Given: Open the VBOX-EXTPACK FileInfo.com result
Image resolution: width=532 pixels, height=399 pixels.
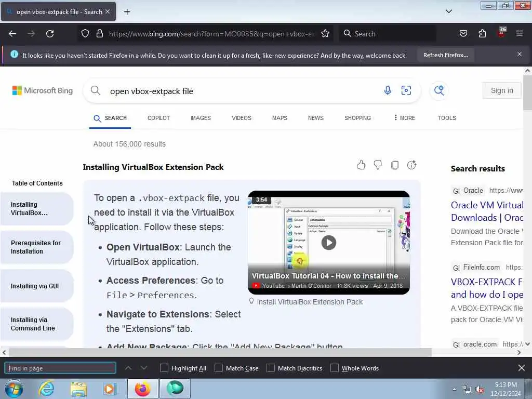Looking at the screenshot, I should coord(486,288).
